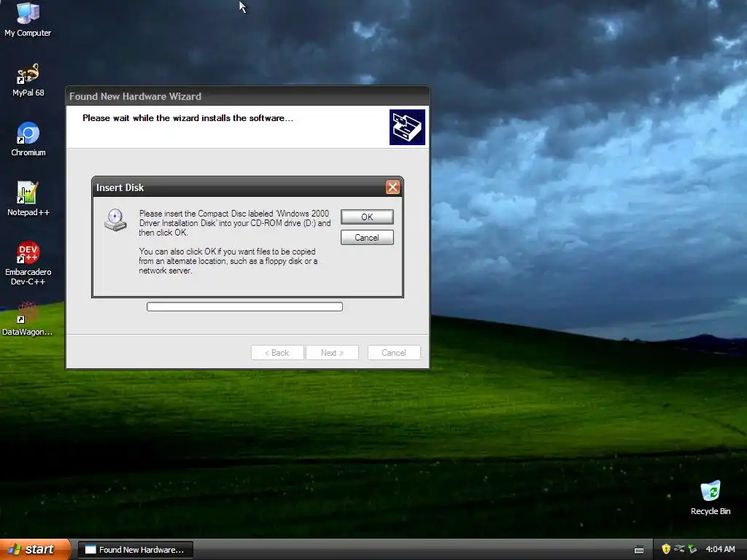Close the Insert Disk dialog

point(392,187)
